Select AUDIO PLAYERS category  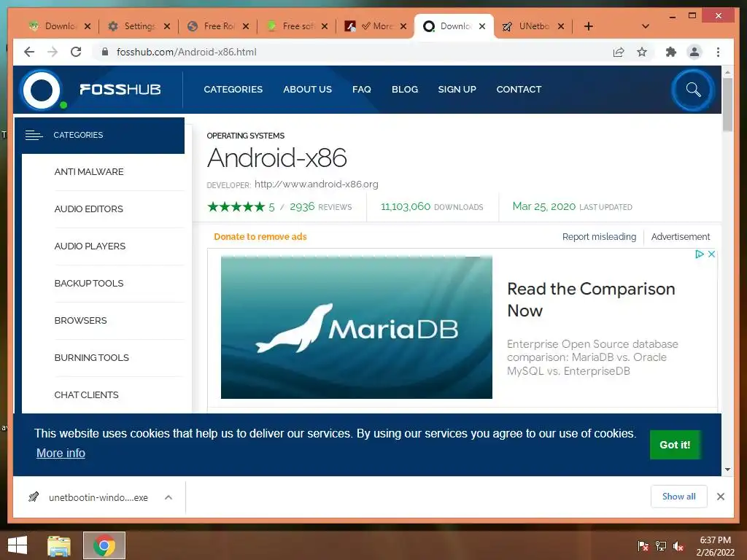point(90,246)
